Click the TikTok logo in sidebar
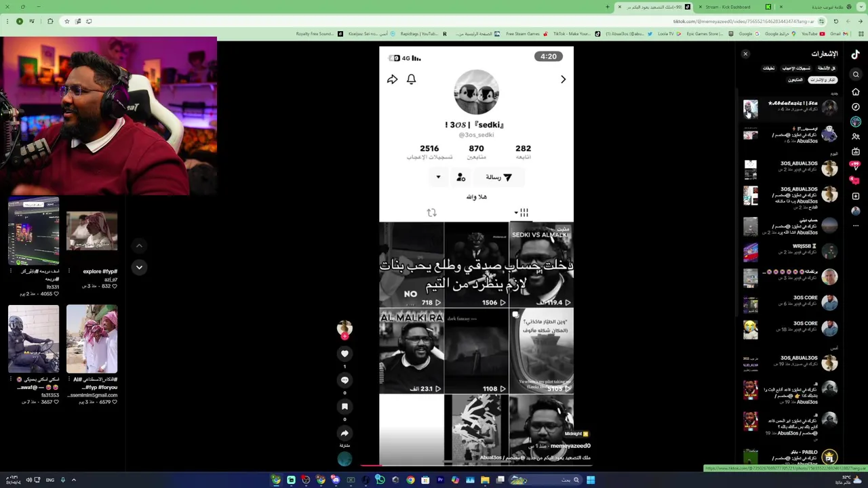This screenshot has width=868, height=488. [x=856, y=54]
